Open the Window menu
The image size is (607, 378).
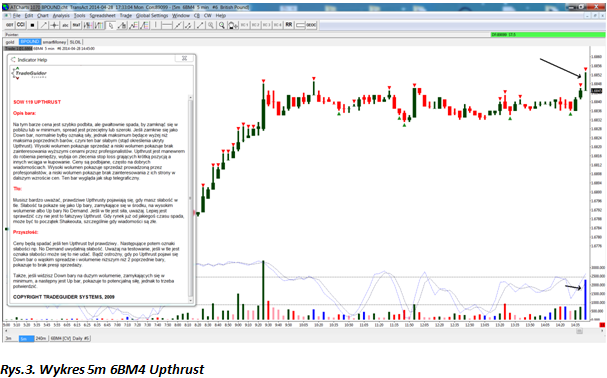[180, 16]
